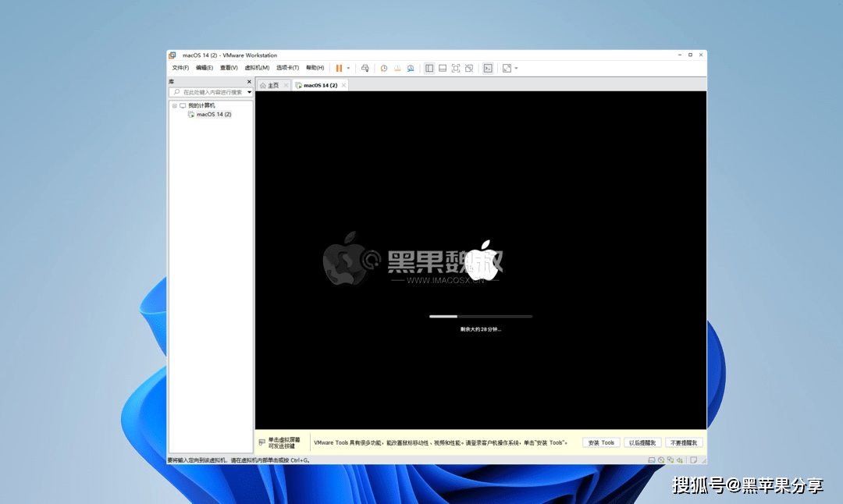Minimize the VMware Workstation window
Image resolution: width=843 pixels, height=504 pixels.
pos(680,55)
